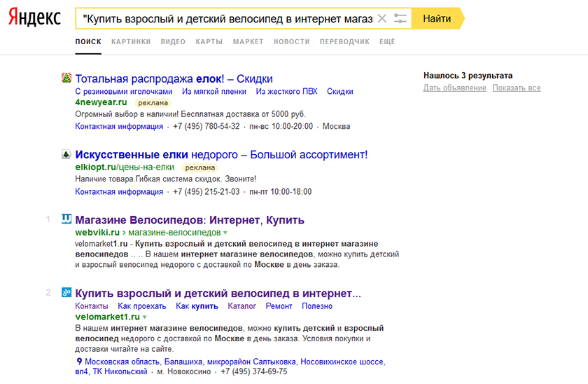Viewport: 588px width, 384px height.
Task: Clear the search query with the X icon
Action: pos(381,18)
